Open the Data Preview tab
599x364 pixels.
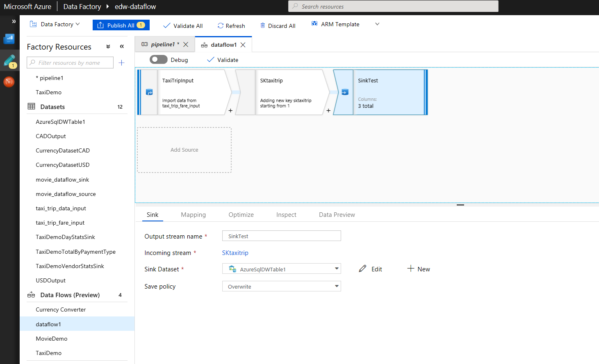click(x=337, y=215)
